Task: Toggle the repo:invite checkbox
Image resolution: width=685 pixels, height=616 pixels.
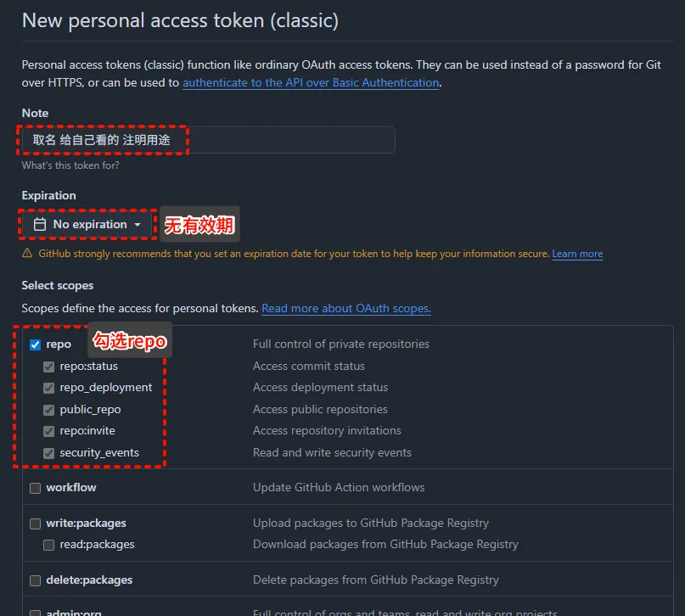Action: pos(49,431)
